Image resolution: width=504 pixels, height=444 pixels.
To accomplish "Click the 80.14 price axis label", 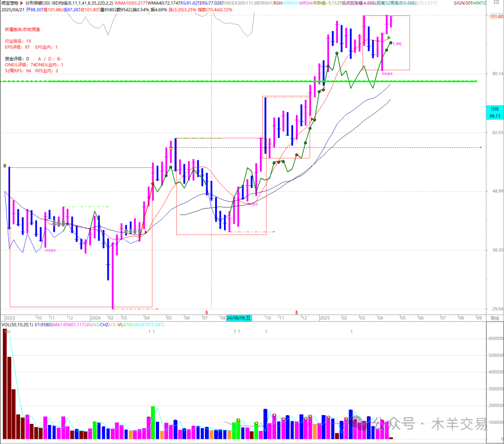I will tap(497, 74).
